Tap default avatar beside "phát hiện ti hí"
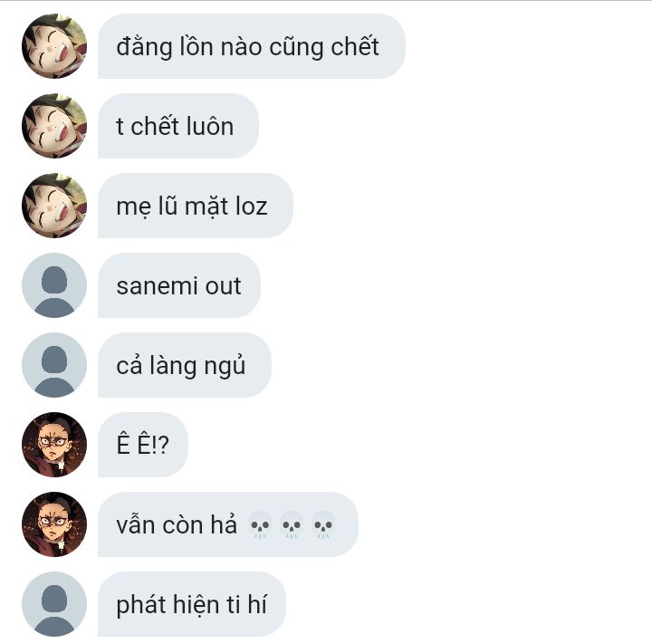 point(54,604)
